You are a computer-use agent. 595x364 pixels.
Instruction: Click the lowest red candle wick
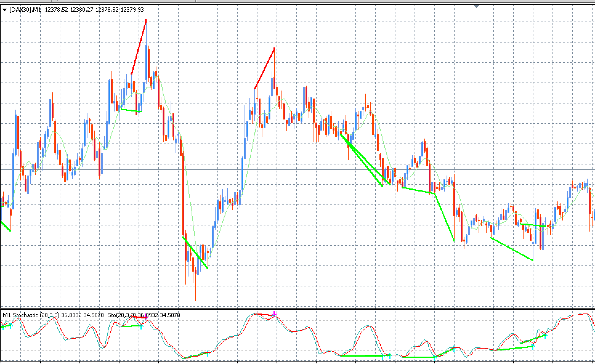[196, 293]
